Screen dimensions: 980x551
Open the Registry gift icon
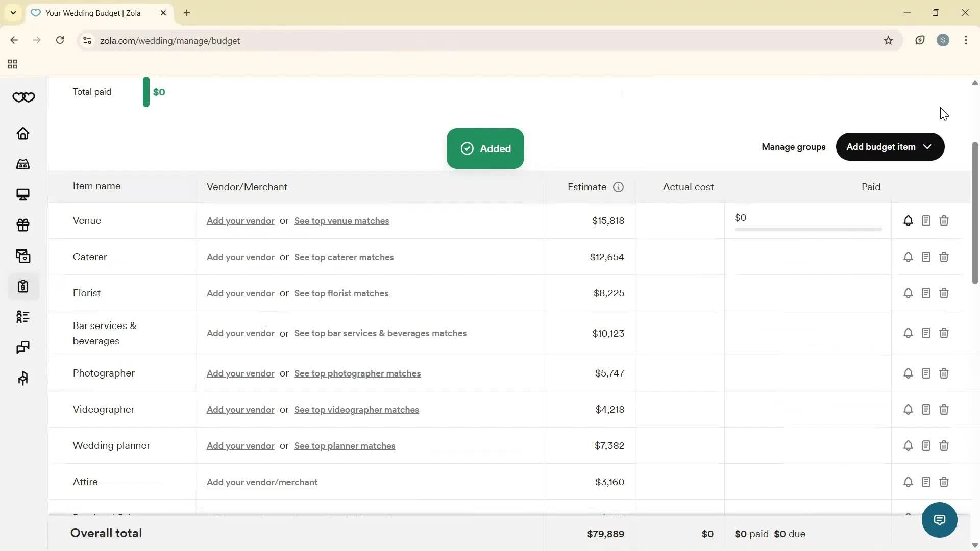click(23, 225)
